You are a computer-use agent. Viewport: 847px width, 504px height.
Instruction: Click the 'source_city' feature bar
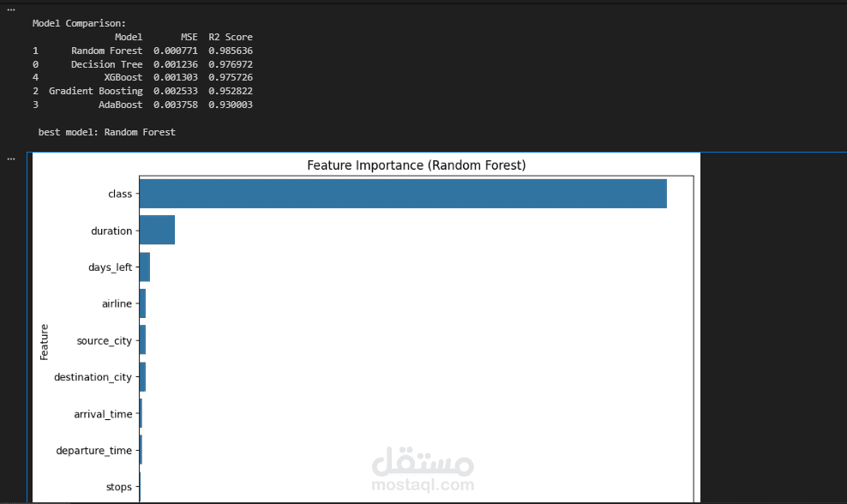point(142,339)
